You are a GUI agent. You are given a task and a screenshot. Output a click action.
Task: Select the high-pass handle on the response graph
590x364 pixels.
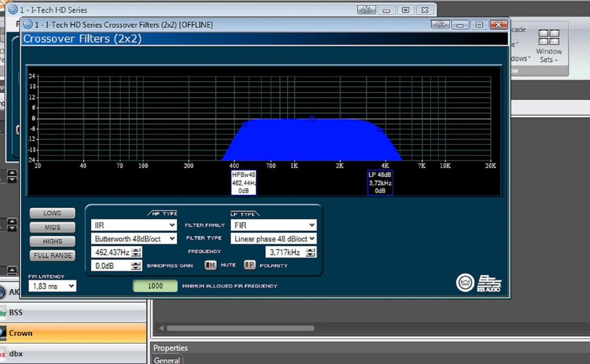[245, 124]
